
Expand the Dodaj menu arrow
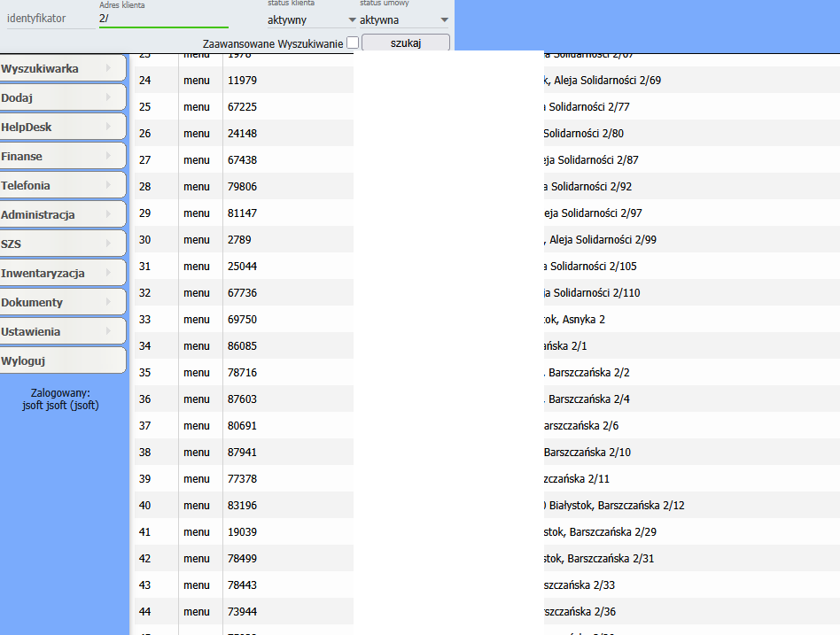[x=108, y=98]
